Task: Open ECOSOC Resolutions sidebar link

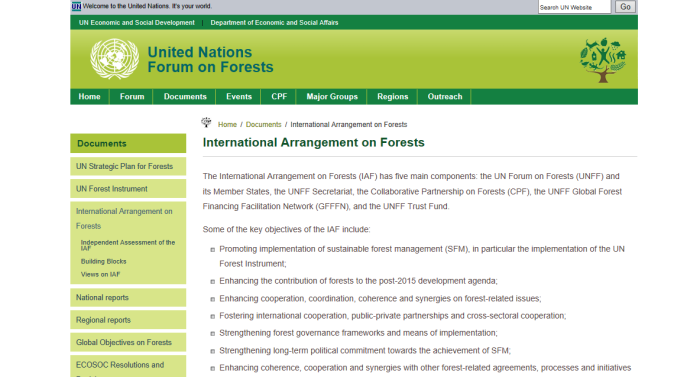Action: tap(128, 366)
